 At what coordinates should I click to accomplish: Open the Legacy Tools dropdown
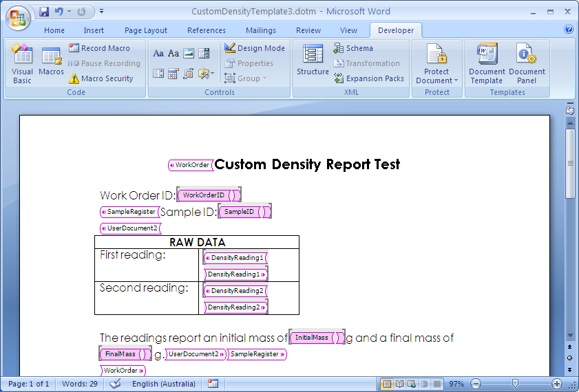pos(206,74)
